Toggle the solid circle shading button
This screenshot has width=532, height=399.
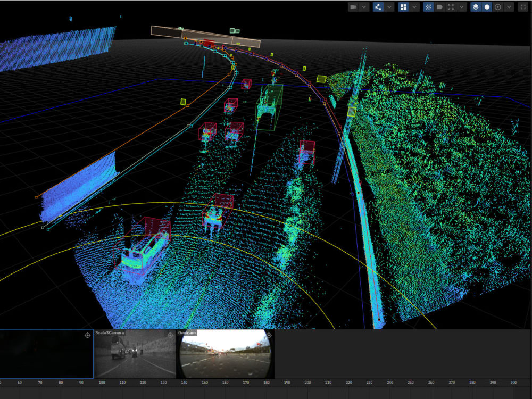(x=487, y=7)
